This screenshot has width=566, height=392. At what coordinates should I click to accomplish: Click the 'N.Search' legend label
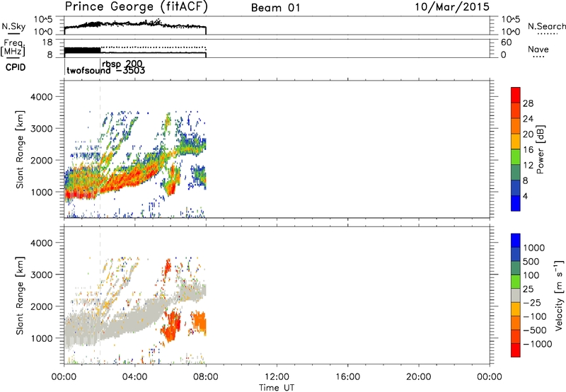(x=546, y=26)
